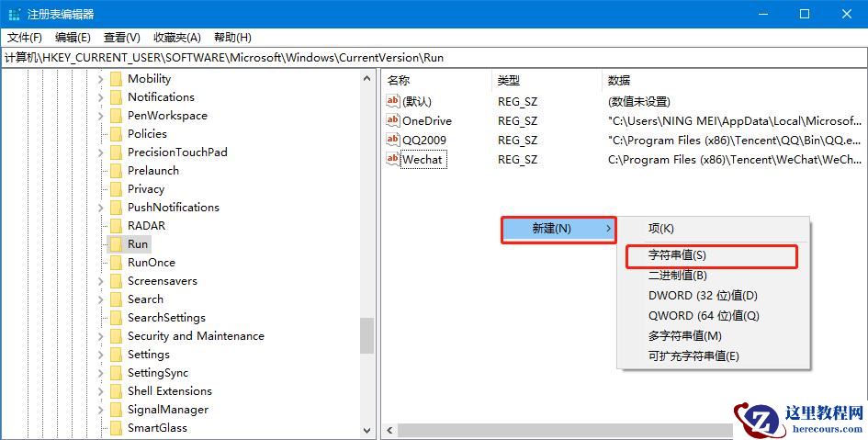Image resolution: width=868 pixels, height=440 pixels.
Task: Expand the PenWorkspace key
Action: (101, 116)
